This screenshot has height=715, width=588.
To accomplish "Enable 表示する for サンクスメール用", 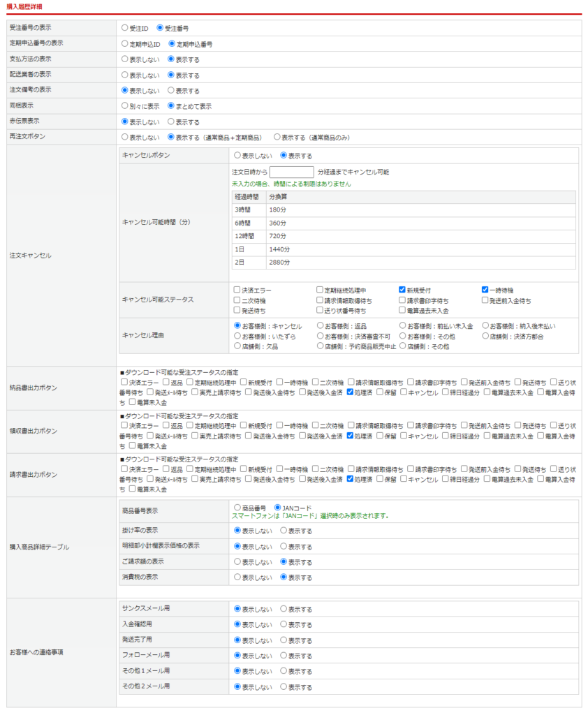I will coord(284,609).
